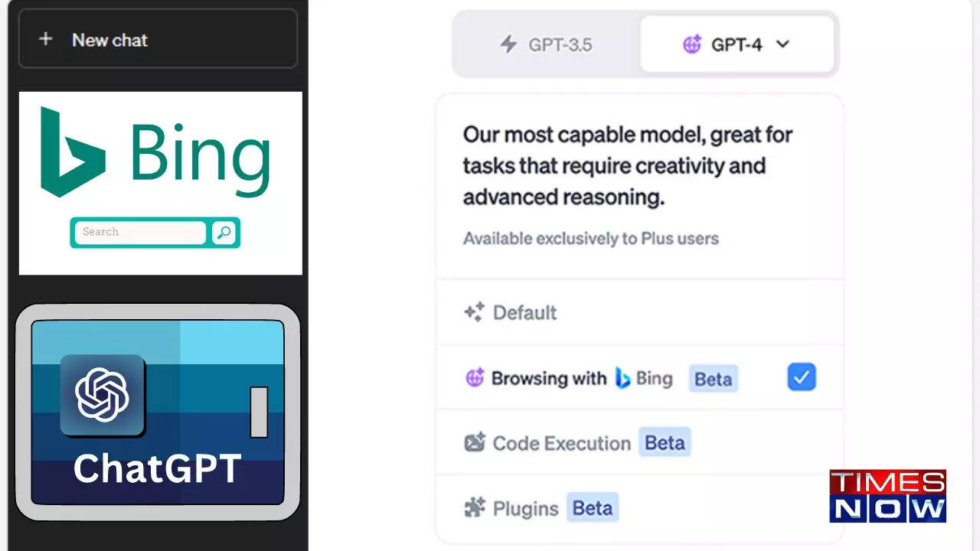
Task: Select the GPT-3.5 lightning bolt icon
Action: 508,44
